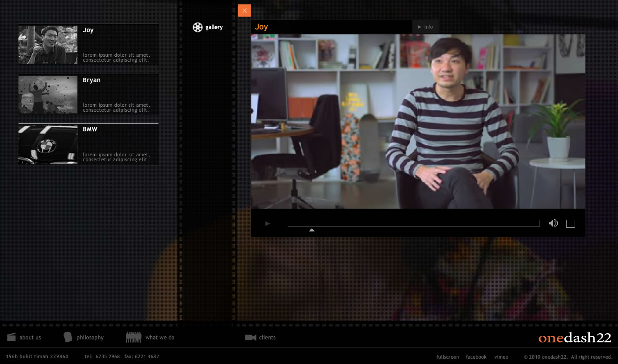
Task: Play the Joy video
Action: pos(268,223)
